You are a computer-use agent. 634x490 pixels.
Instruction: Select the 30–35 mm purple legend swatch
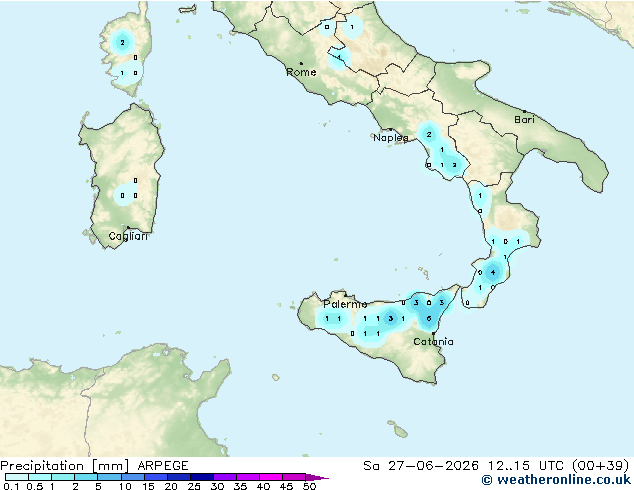[224, 477]
